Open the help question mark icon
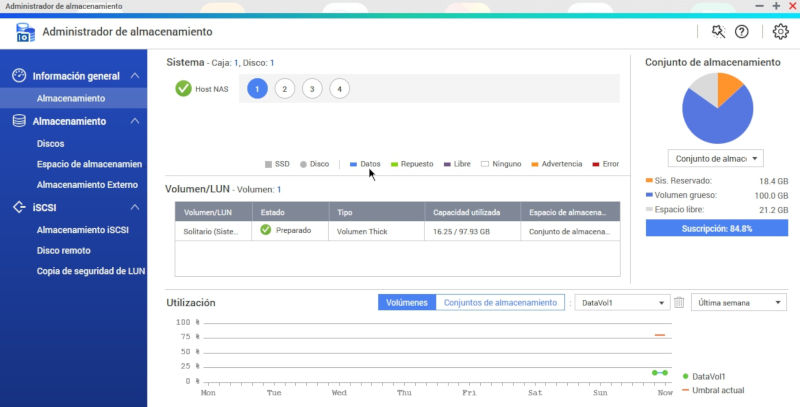 (742, 31)
